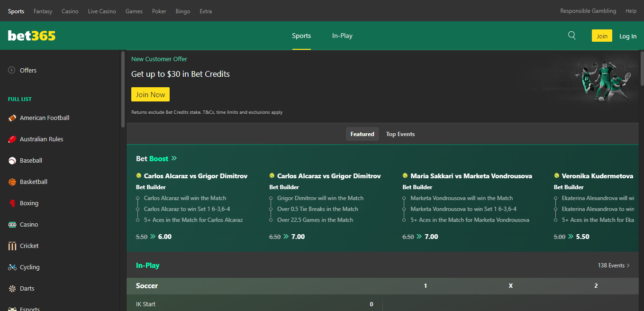Viewport: 644px width, 311px height.
Task: Click the In-Play section heading
Action: click(148, 265)
